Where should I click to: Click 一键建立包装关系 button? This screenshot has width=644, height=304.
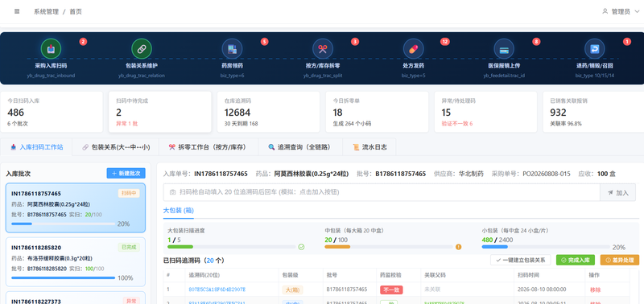(x=520, y=260)
